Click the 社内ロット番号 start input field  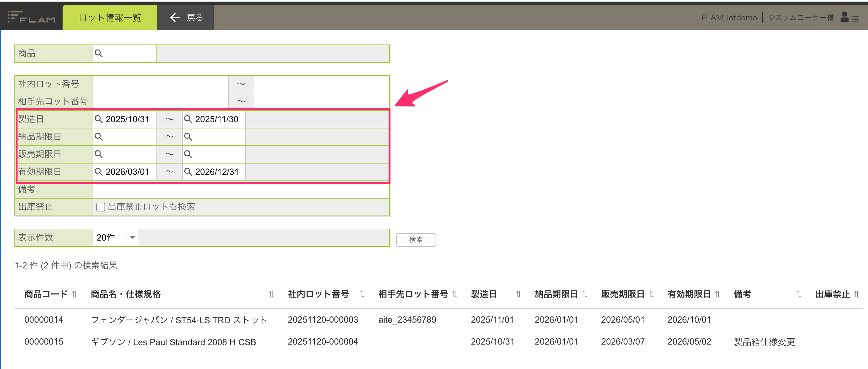coord(161,84)
